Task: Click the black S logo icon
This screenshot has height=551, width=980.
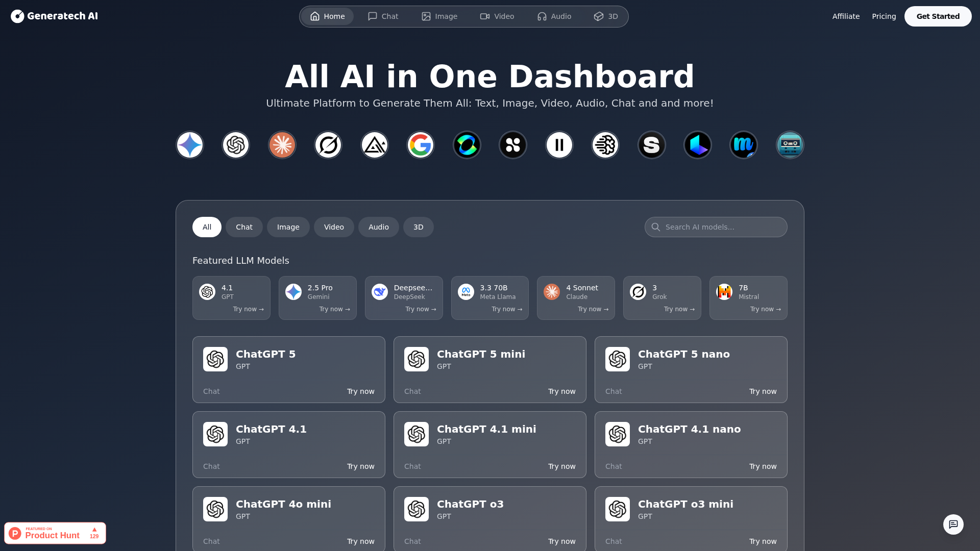Action: (x=651, y=145)
